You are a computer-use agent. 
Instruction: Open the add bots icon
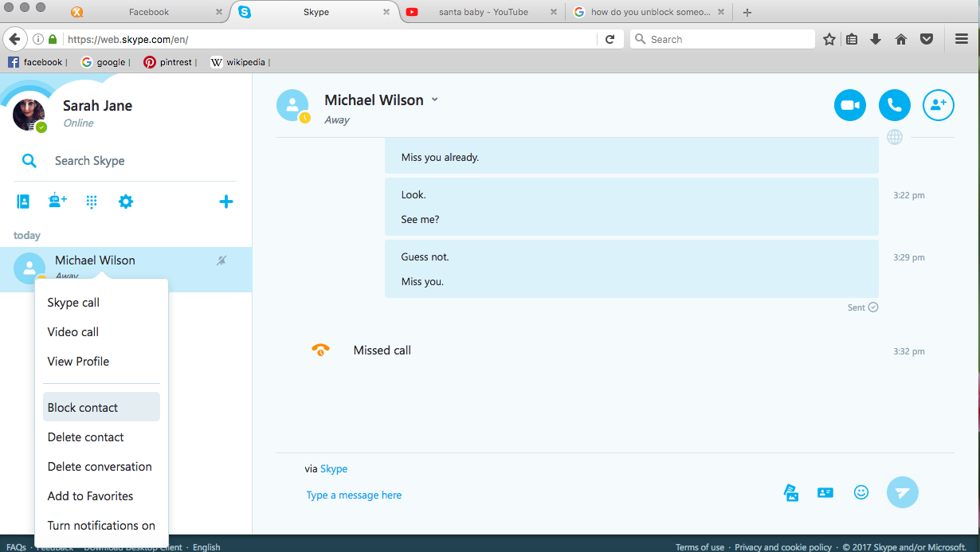[x=57, y=202]
